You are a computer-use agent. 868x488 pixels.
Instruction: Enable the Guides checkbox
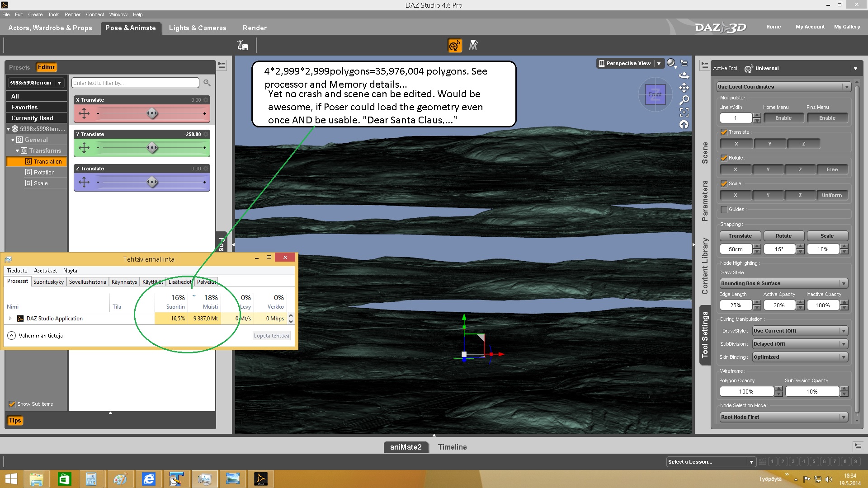coord(724,210)
